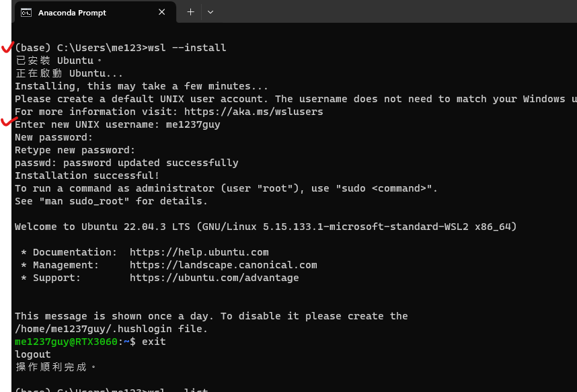Click the username 'me1237guy' after UNIX username prompt
The width and height of the screenshot is (577, 392).
(193, 125)
